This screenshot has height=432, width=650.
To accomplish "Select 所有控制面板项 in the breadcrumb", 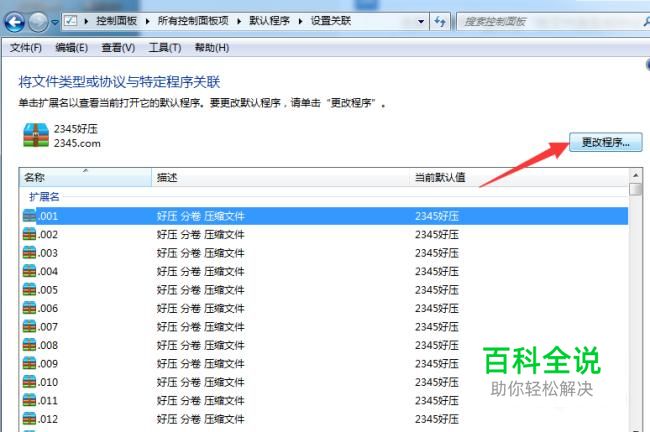I will pos(193,21).
